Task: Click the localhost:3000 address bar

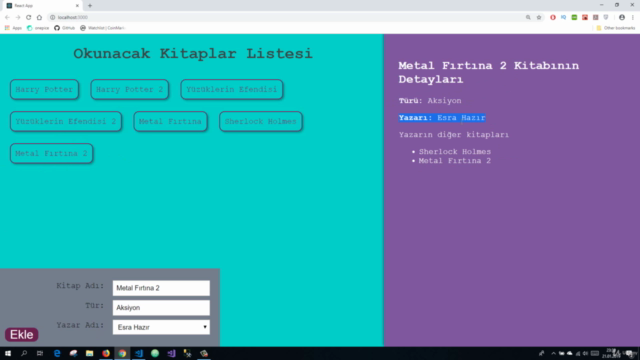Action: (x=286, y=18)
